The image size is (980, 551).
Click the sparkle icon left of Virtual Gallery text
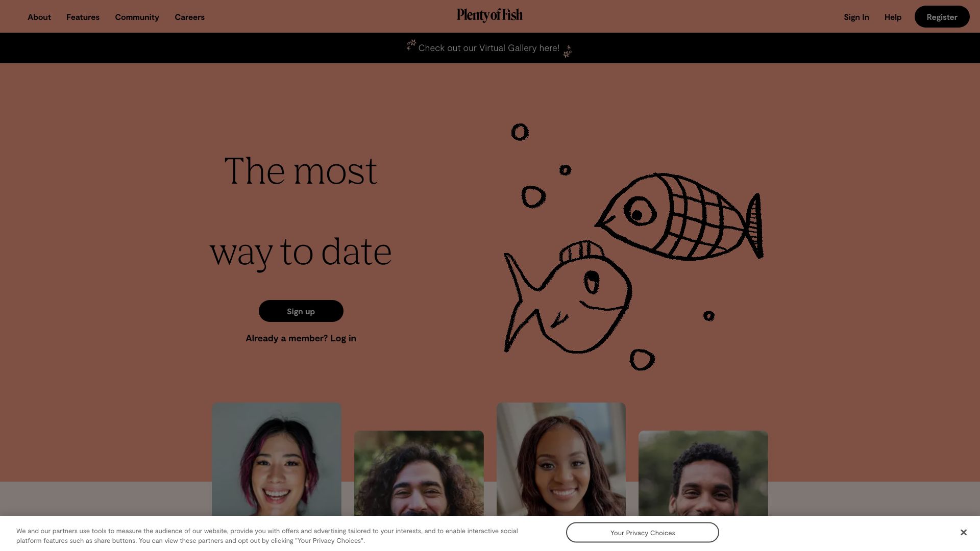(411, 45)
